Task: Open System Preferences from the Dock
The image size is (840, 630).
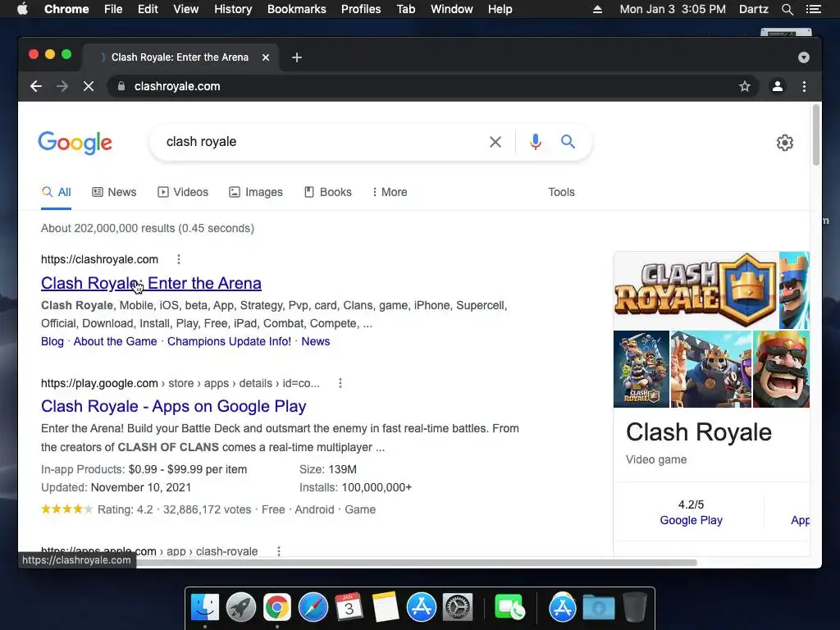Action: click(x=457, y=608)
